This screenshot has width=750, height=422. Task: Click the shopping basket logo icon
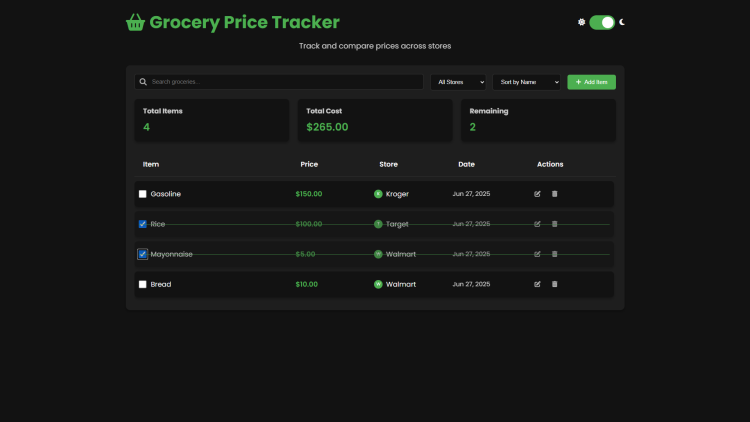(135, 22)
